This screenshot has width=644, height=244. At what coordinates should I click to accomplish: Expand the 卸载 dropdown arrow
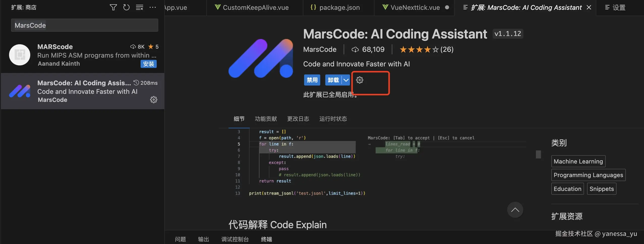[346, 80]
